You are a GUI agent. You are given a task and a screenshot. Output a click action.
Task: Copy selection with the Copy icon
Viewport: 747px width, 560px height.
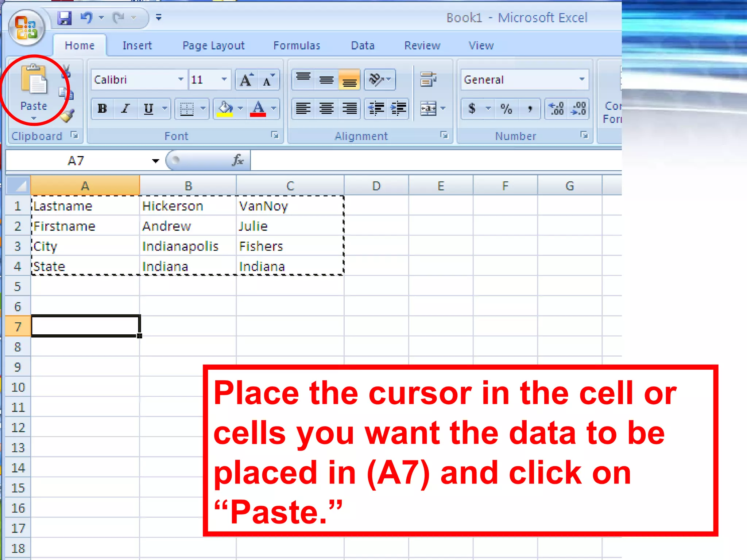67,93
